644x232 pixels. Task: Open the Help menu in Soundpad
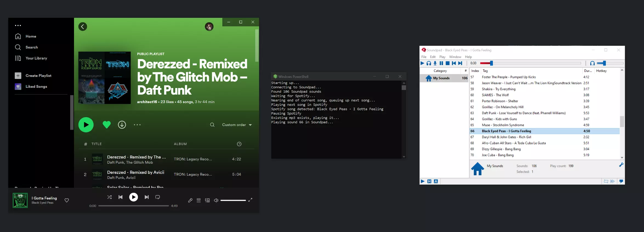(x=469, y=57)
